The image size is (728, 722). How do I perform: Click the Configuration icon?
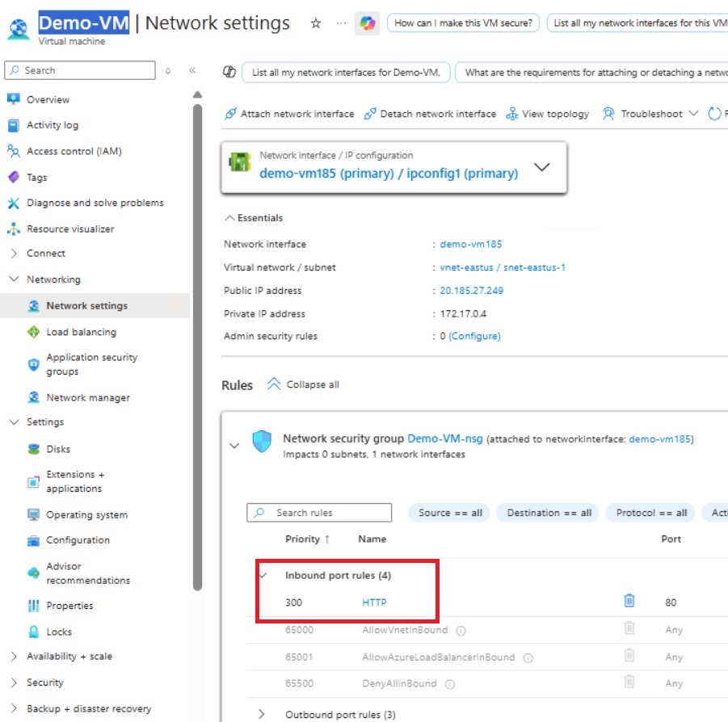[x=33, y=540]
